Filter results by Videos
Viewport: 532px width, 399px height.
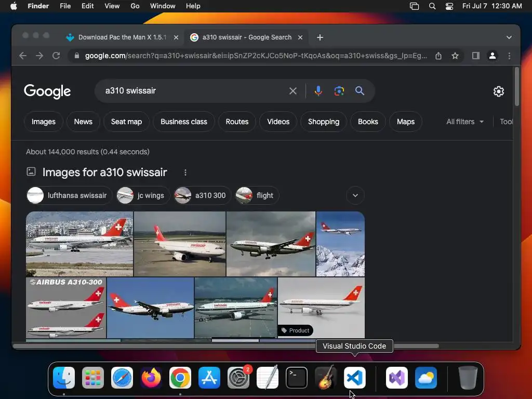(x=278, y=122)
